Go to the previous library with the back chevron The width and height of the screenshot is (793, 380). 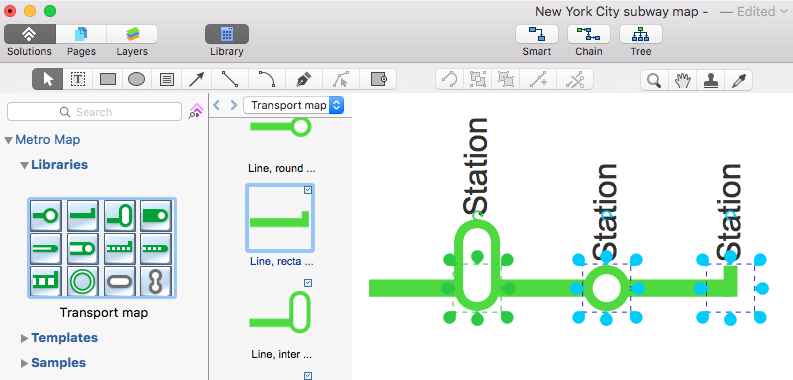pyautogui.click(x=216, y=105)
